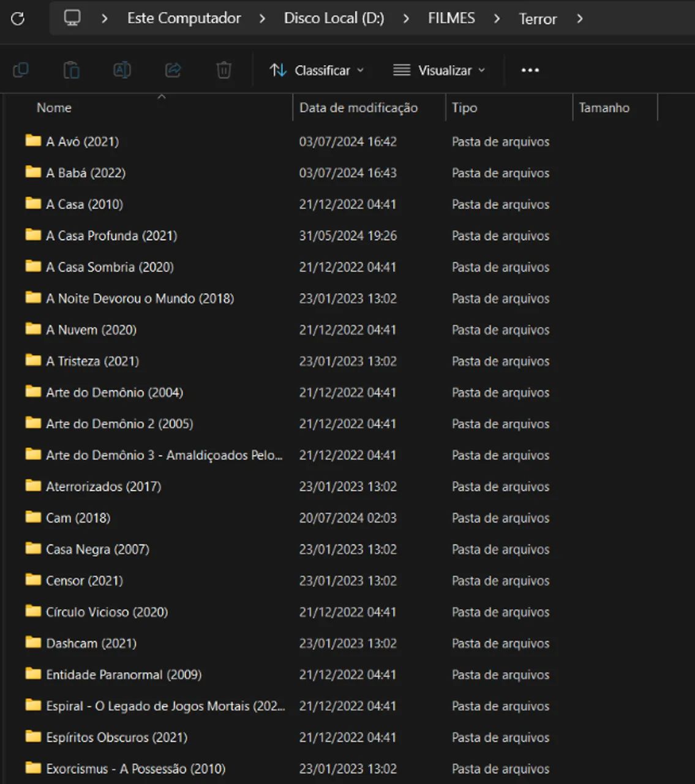Image resolution: width=695 pixels, height=784 pixels.
Task: Select the Entidade Paranormal (2009) folder icon
Action: click(x=33, y=674)
